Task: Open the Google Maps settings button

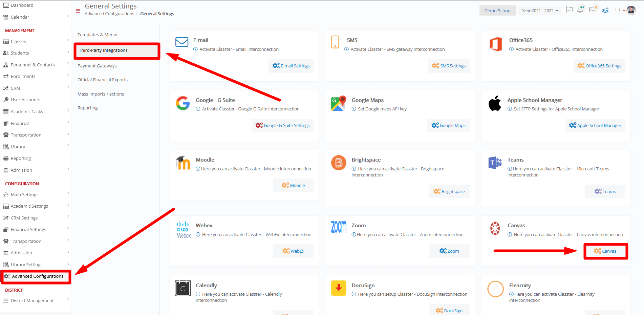Action: [449, 125]
